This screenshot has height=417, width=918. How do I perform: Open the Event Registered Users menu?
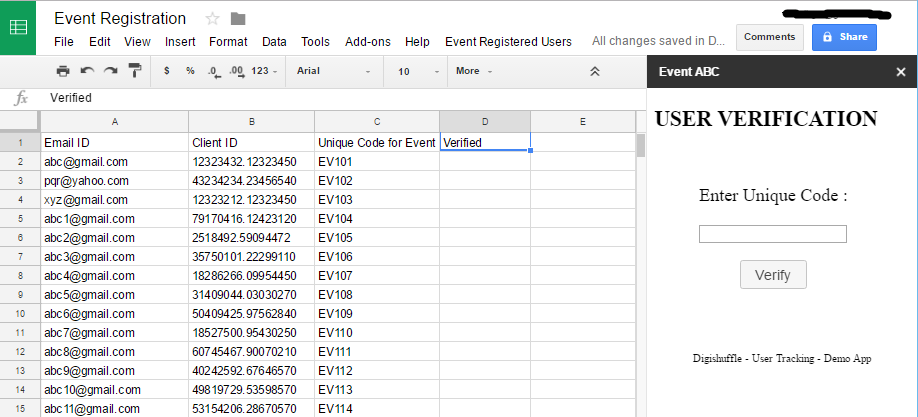tap(508, 42)
